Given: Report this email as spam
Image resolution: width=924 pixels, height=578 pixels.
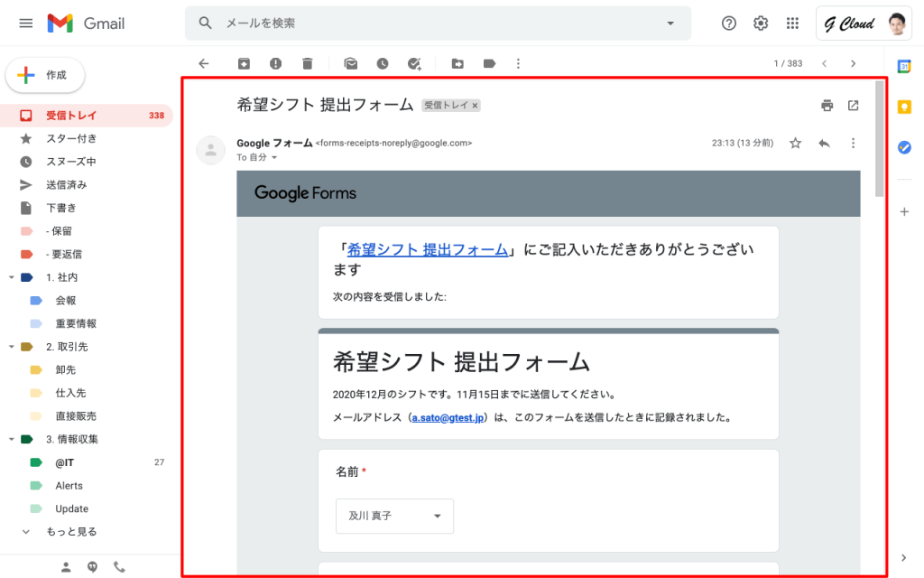Looking at the screenshot, I should point(275,63).
